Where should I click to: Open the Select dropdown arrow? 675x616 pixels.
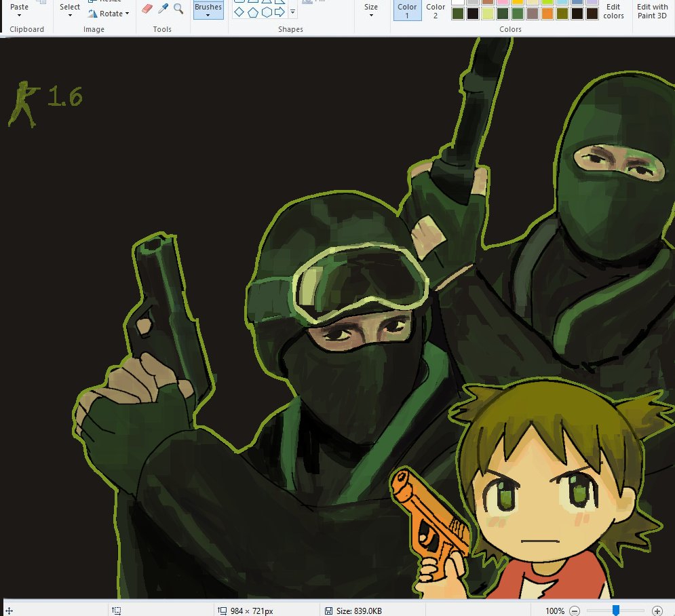tap(70, 15)
